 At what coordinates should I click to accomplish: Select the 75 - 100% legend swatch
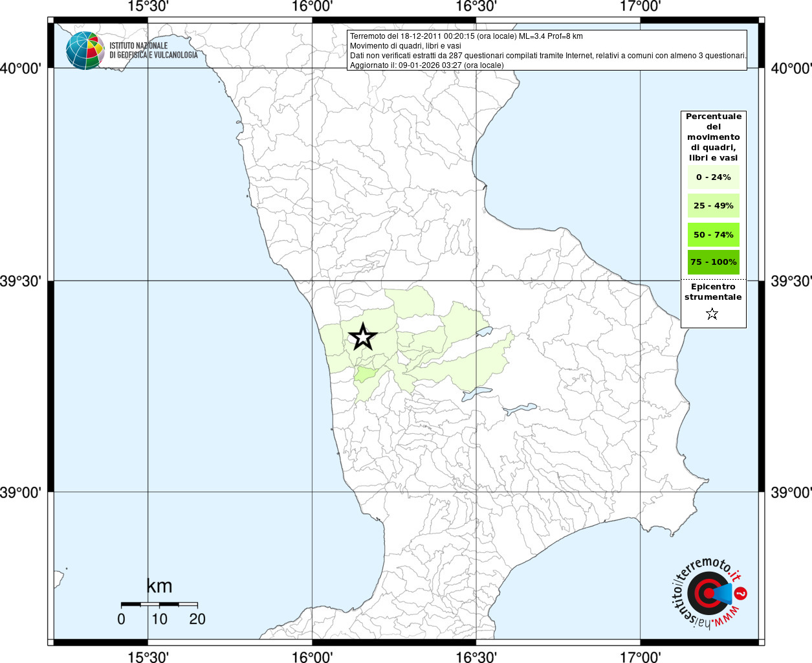[x=713, y=262]
